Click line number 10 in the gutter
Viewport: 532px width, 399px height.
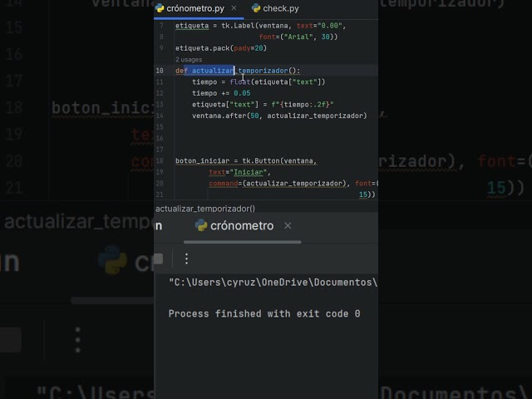(160, 71)
